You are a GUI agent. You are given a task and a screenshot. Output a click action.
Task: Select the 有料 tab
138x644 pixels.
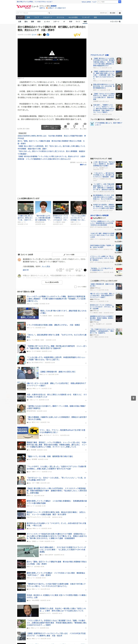coord(95,17)
